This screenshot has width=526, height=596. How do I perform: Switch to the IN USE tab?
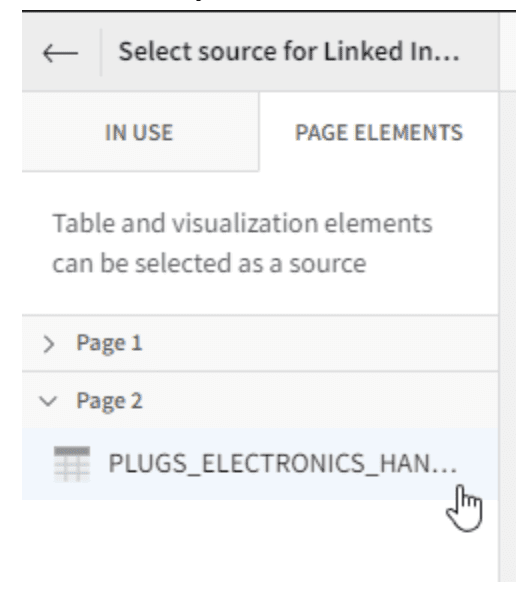(x=139, y=133)
